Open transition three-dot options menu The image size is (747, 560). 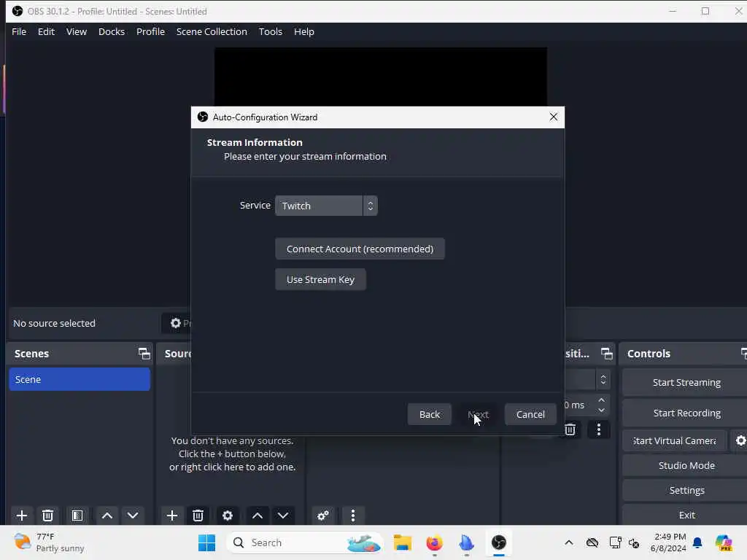(x=599, y=429)
